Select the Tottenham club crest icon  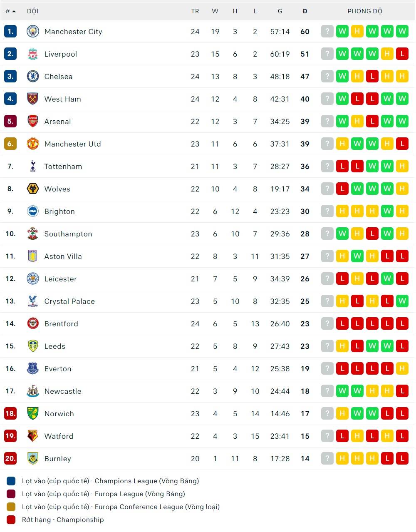[32, 167]
